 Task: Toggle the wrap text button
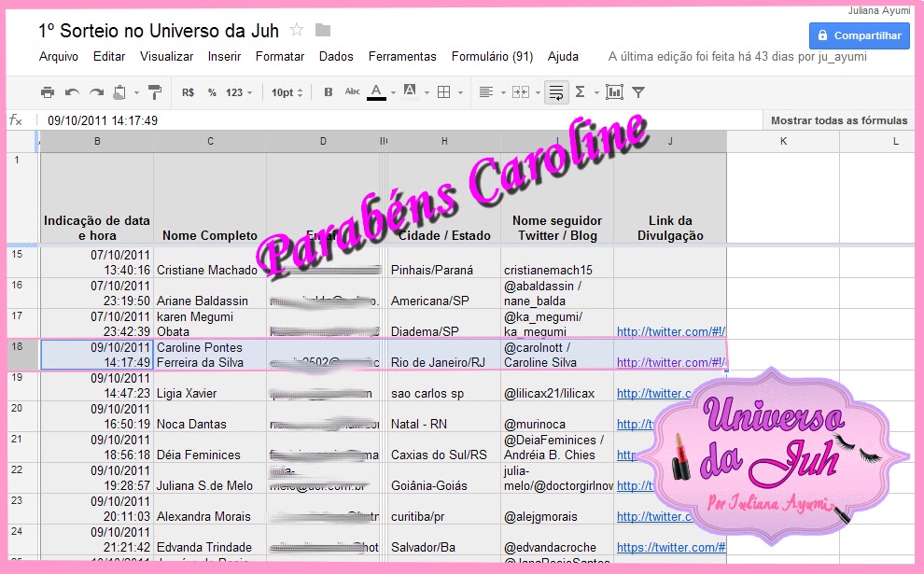tap(556, 92)
